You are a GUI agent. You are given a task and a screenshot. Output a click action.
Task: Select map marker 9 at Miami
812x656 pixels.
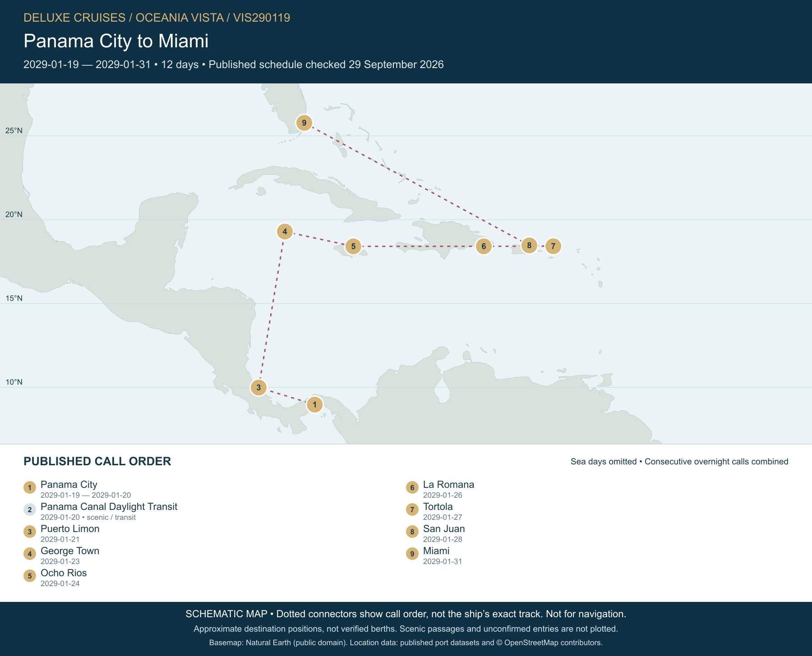pyautogui.click(x=304, y=123)
